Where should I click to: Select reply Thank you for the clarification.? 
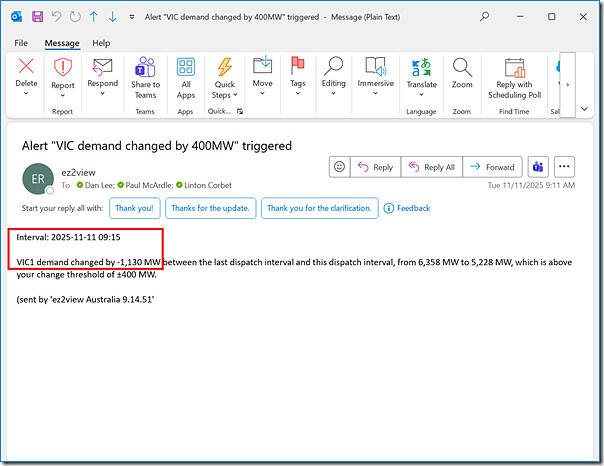click(319, 208)
